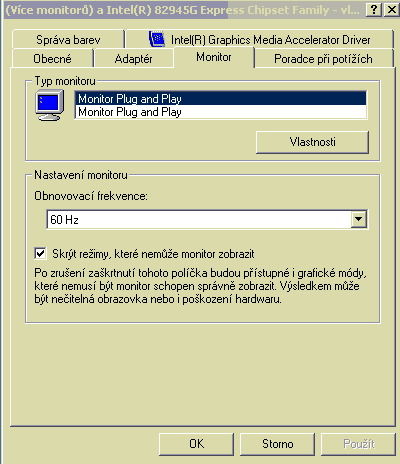
Task: Click the 'Skrýt režimy, které nemůže monitor zobrazit' label
Action: pyautogui.click(x=153, y=254)
